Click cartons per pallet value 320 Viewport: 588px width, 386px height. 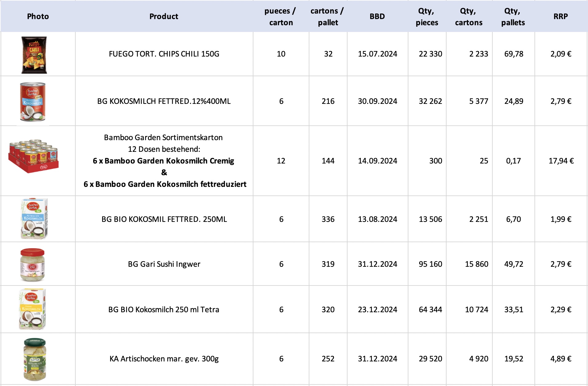(x=328, y=309)
